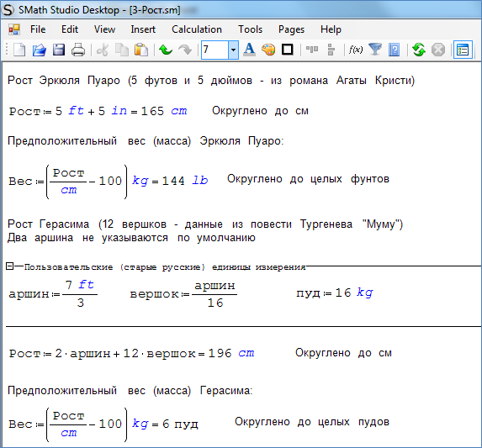The image size is (482, 448).
Task: Open the Pages menu
Action: coord(291,29)
